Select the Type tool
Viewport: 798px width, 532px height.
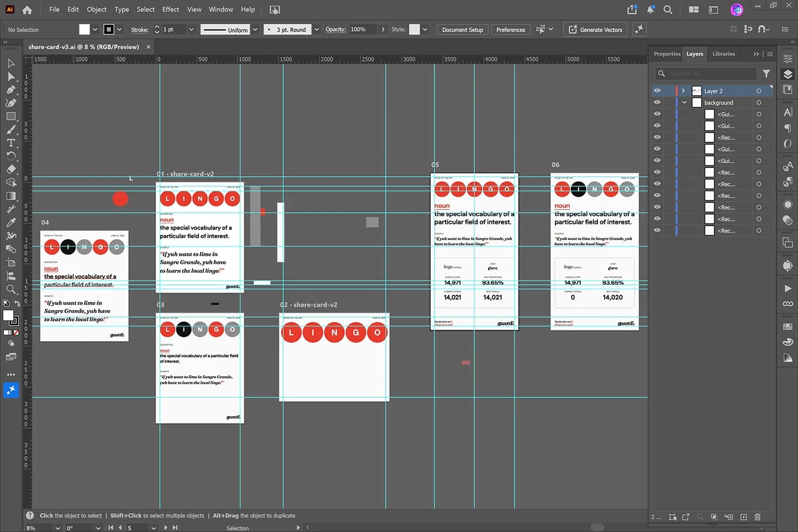pos(11,143)
